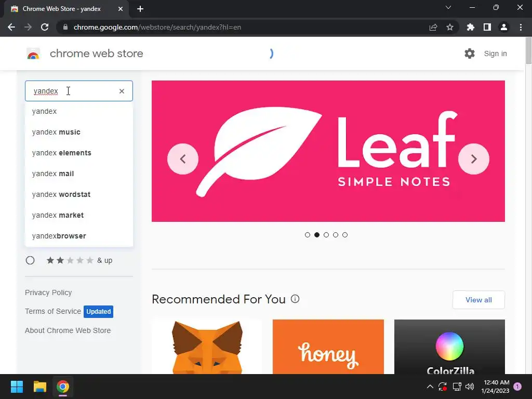Jump to the third carousel slide dot
The height and width of the screenshot is (399, 532).
click(x=326, y=235)
